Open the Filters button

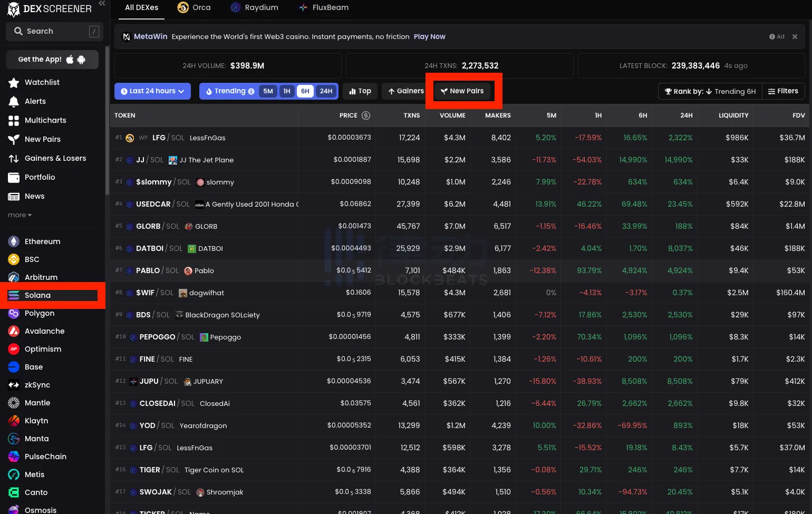(783, 91)
